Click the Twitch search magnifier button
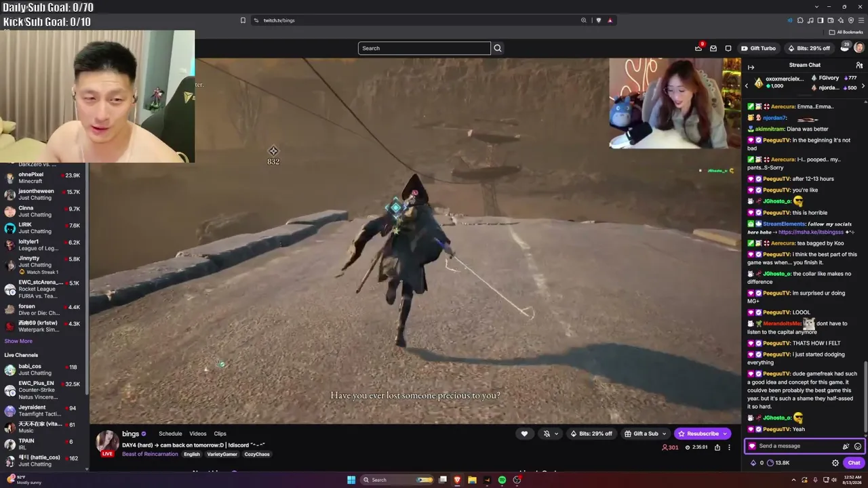Viewport: 868px width, 488px height. point(498,48)
